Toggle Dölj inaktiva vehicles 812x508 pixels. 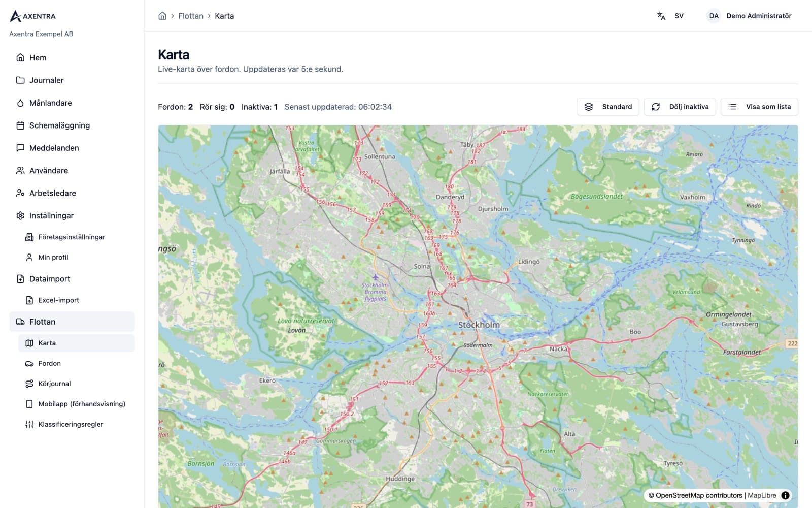coord(680,107)
